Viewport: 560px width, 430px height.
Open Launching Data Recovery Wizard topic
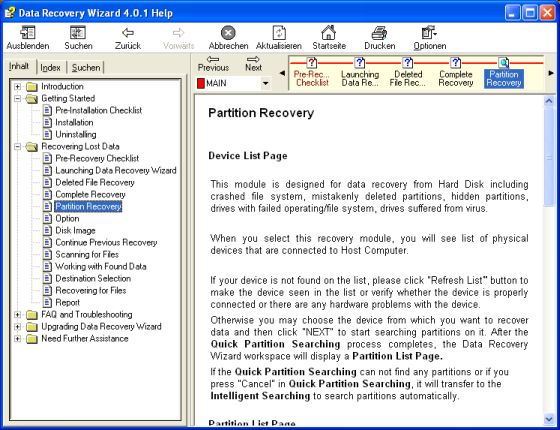[116, 170]
